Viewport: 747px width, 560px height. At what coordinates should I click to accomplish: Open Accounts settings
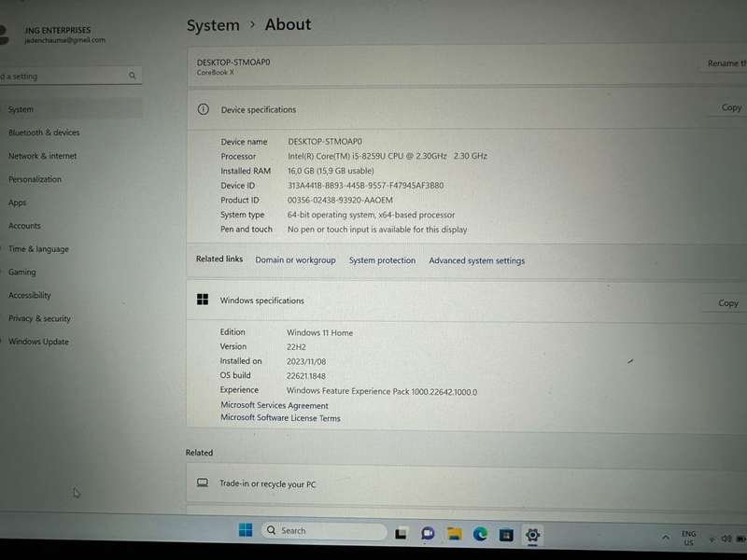pos(24,226)
